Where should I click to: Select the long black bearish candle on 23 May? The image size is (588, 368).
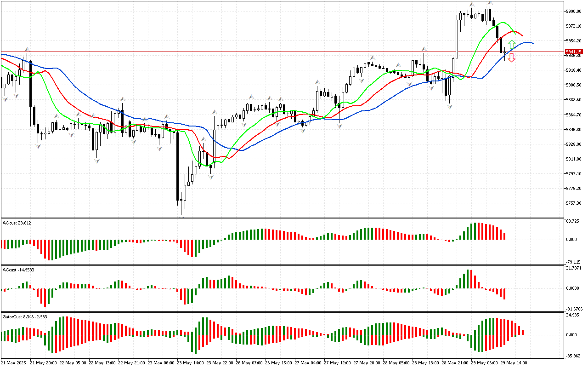pos(178,166)
